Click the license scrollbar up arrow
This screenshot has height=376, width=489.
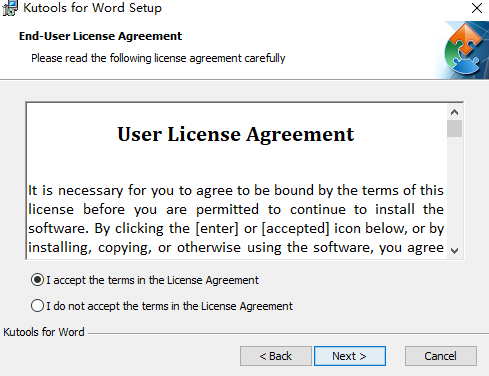(454, 112)
